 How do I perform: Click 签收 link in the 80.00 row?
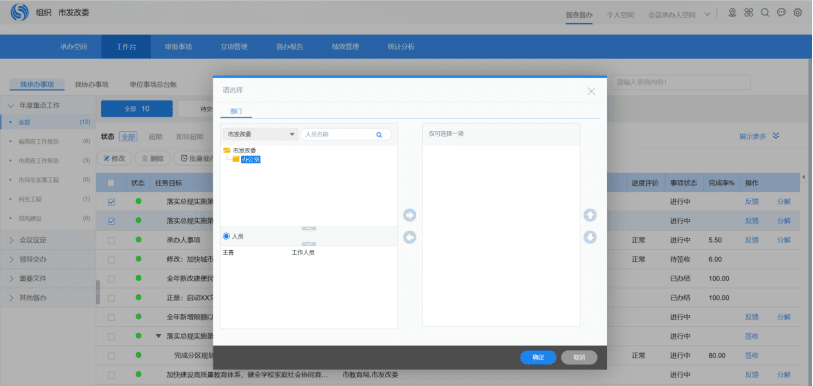point(752,355)
